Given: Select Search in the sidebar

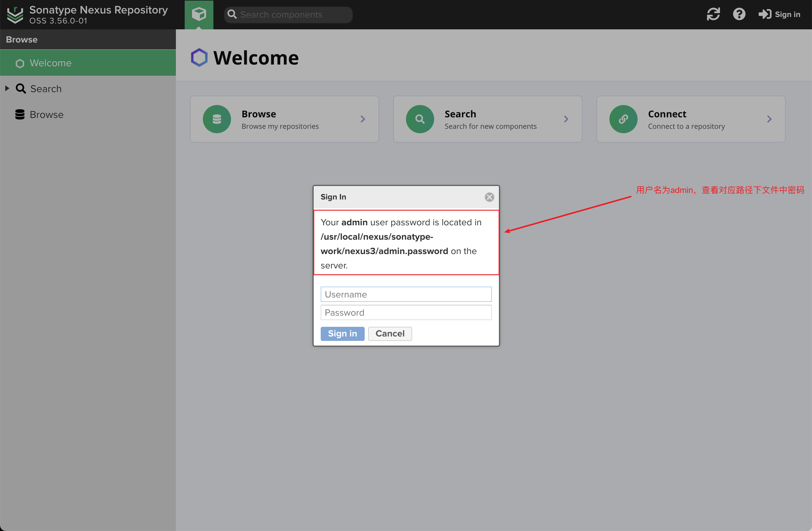Looking at the screenshot, I should tap(88, 89).
